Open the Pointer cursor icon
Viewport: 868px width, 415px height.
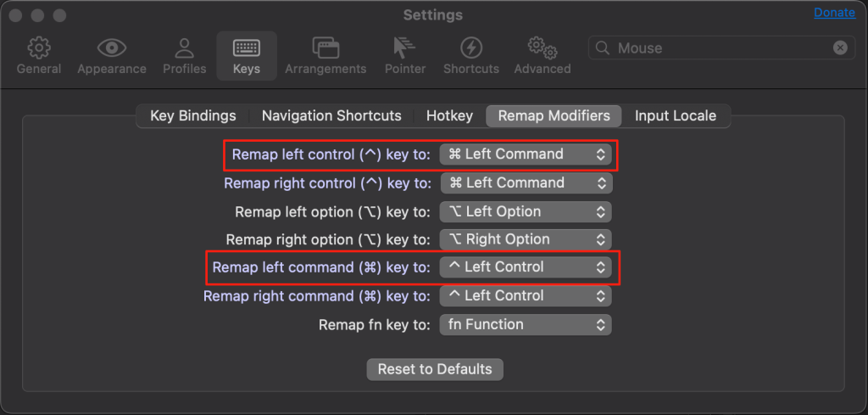pyautogui.click(x=405, y=48)
